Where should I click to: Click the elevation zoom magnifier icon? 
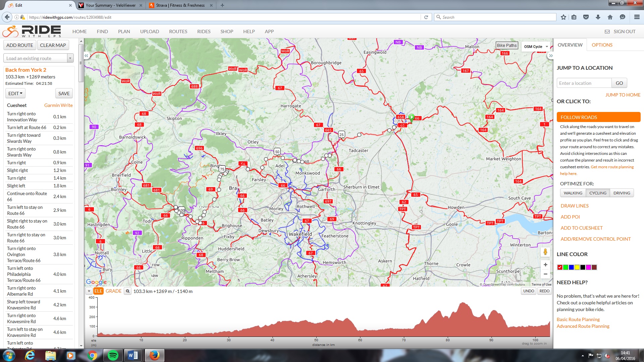click(x=127, y=291)
